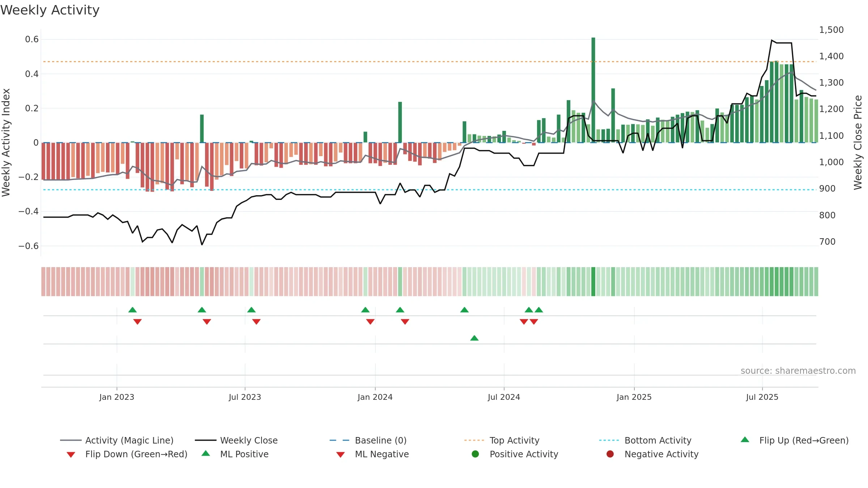
Task: Click the Weekly Activity chart title
Action: 50,10
